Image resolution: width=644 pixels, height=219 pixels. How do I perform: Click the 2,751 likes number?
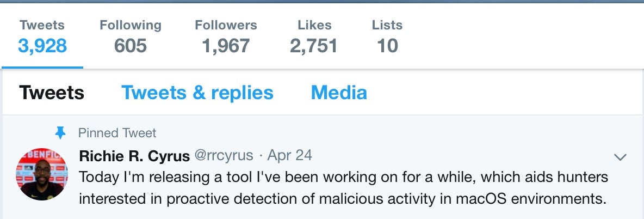coord(313,46)
